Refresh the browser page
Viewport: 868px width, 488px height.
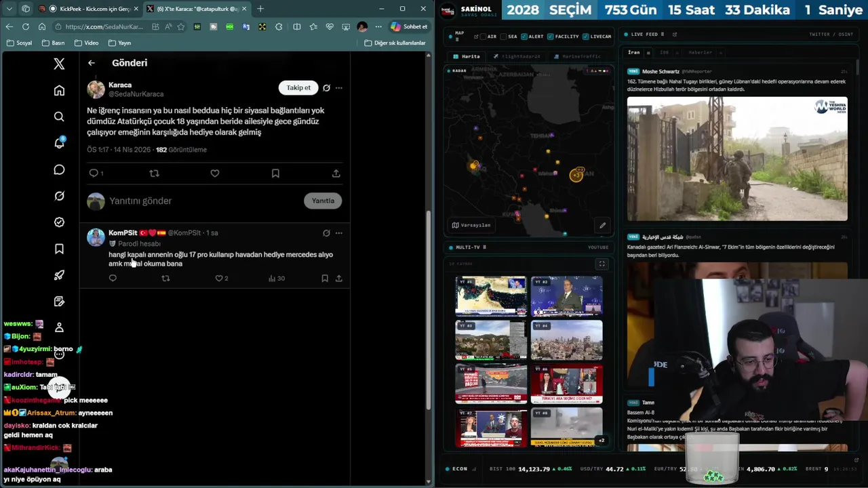25,26
